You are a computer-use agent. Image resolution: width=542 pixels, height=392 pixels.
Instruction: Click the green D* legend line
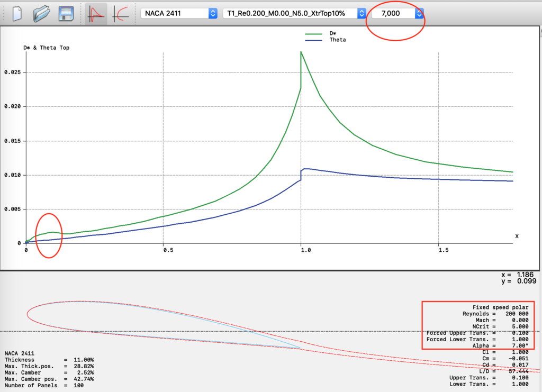pos(314,33)
